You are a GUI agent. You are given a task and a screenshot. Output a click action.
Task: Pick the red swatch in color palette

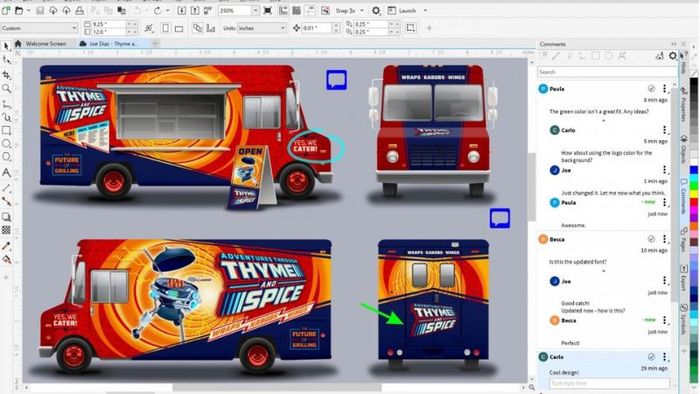(x=694, y=203)
